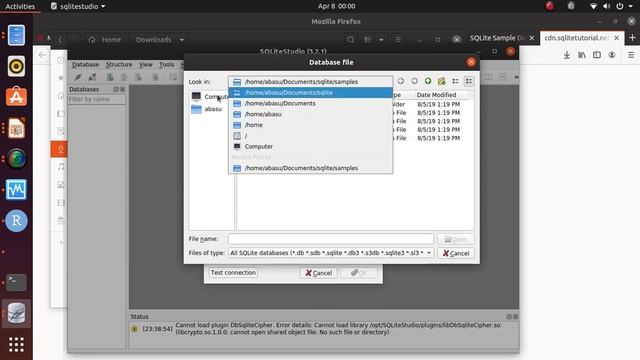Click disconnect from database toolbar icon
Viewport: 640px width, 360px height.
pos(93,77)
